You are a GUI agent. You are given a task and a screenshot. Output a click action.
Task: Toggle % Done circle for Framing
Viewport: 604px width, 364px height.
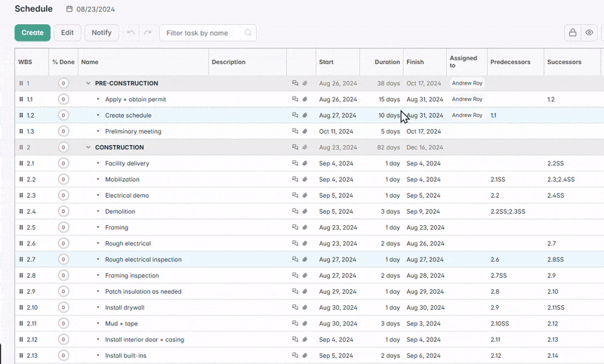coord(63,227)
